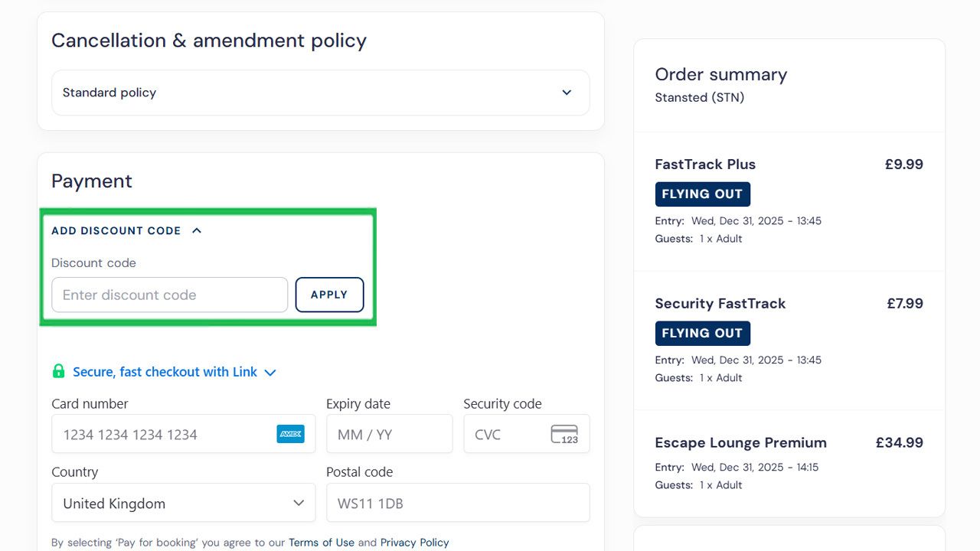Click the MM / YY expiry date field

[389, 434]
